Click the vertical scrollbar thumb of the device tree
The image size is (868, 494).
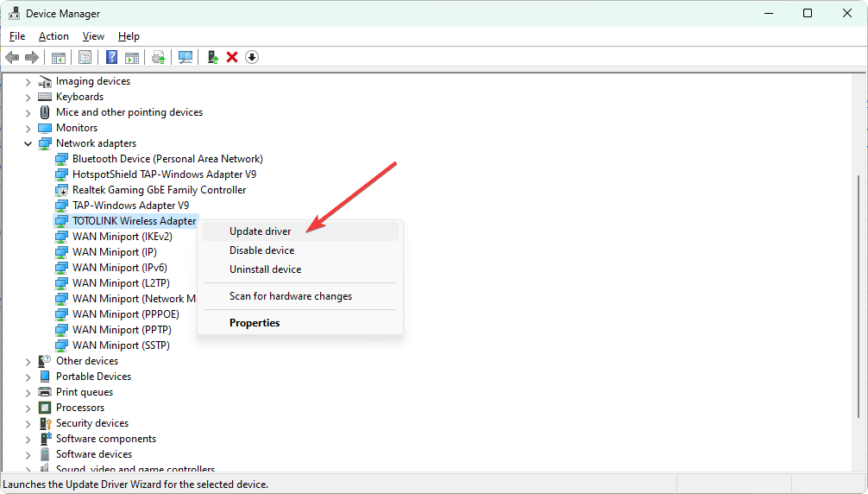(859, 296)
